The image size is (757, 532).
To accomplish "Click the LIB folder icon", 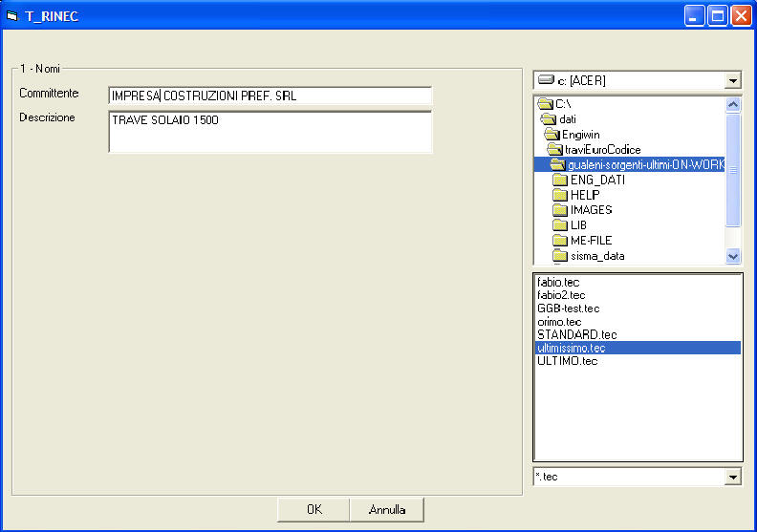I will pos(560,226).
